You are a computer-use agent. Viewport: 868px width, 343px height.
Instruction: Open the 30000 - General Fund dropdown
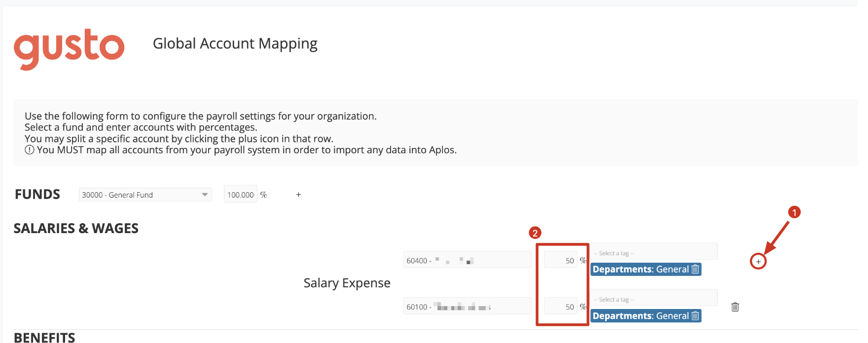[145, 195]
